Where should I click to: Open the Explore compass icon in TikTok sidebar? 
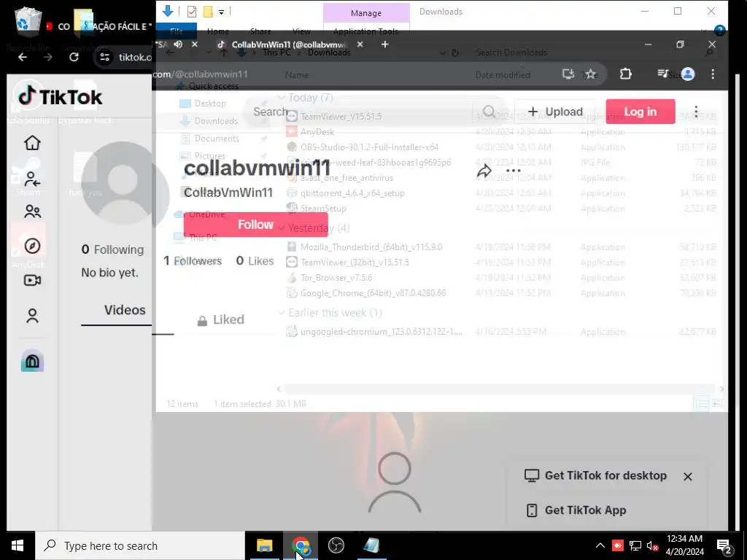click(32, 246)
